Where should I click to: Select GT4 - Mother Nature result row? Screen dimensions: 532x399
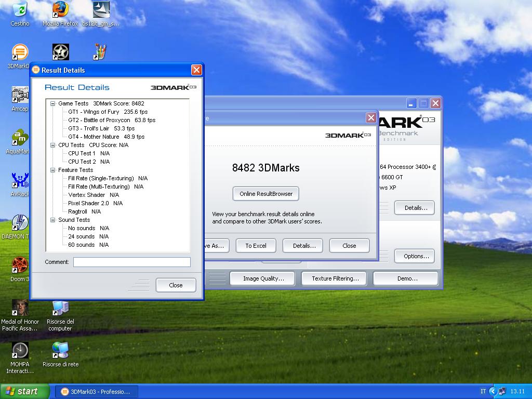pos(106,137)
